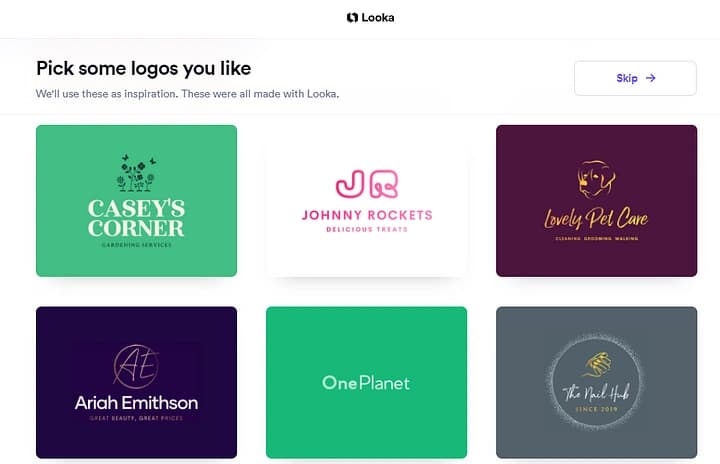Click the right arrow icon beside Skip
Image resolution: width=720 pixels, height=464 pixels.
point(651,78)
